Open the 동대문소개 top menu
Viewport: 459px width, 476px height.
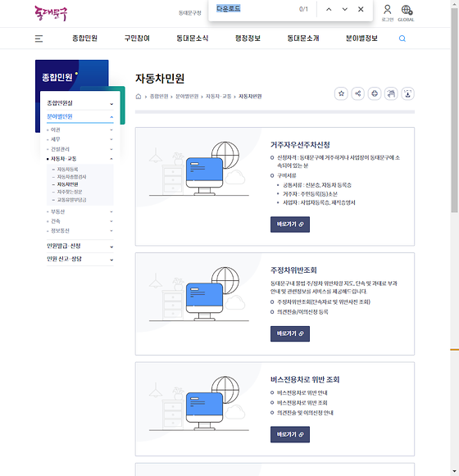(x=303, y=39)
